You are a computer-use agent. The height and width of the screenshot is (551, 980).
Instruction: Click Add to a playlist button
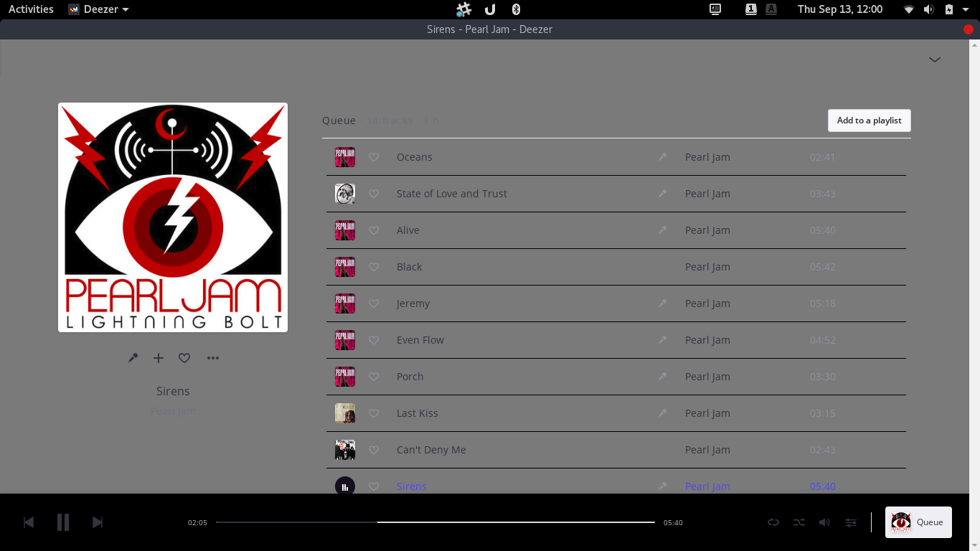click(x=869, y=121)
